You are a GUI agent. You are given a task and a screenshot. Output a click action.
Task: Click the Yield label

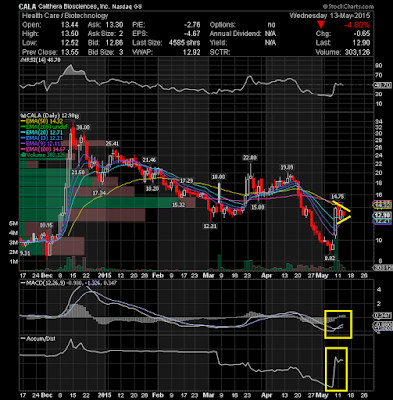[218, 43]
